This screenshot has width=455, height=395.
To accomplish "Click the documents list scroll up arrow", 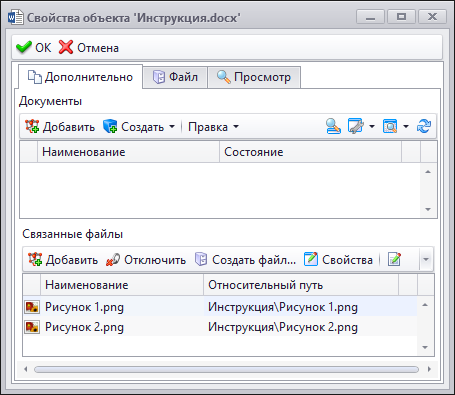I will point(428,172).
